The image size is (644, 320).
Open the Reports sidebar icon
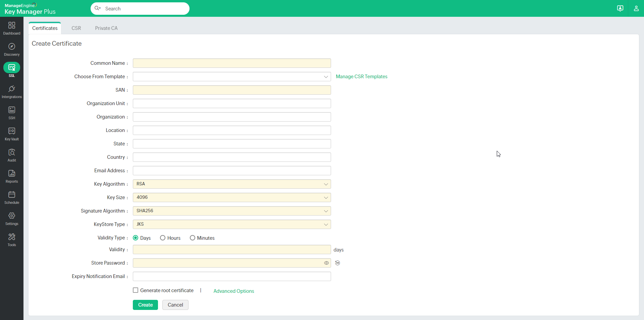tap(12, 173)
